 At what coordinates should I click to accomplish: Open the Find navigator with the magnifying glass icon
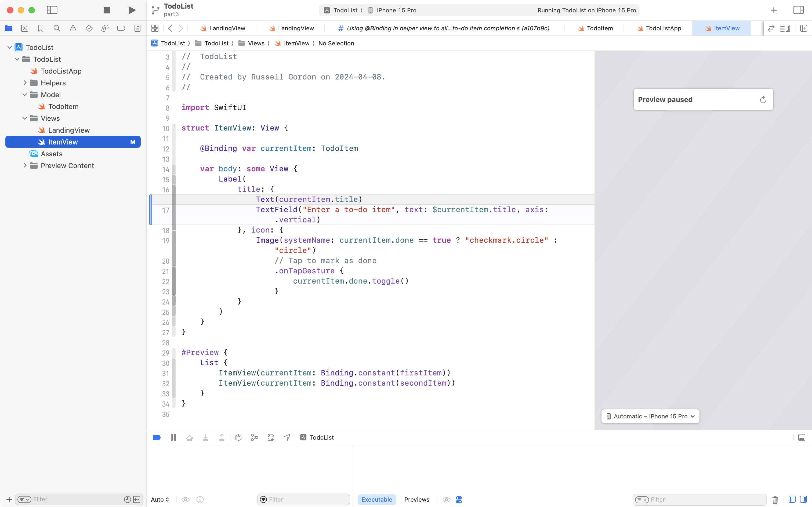tap(57, 28)
